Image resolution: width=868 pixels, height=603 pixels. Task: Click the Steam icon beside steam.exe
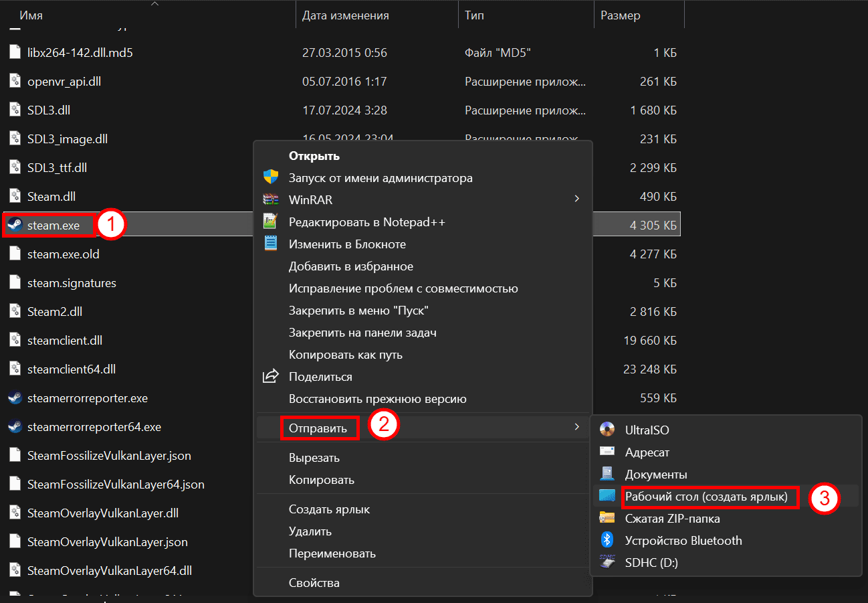click(15, 226)
